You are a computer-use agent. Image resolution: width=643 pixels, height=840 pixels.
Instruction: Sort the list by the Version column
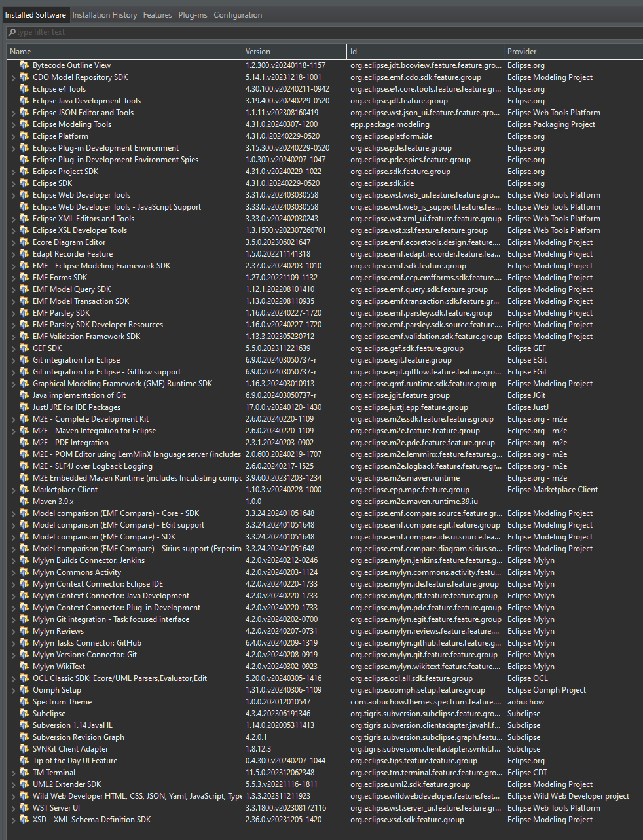294,51
